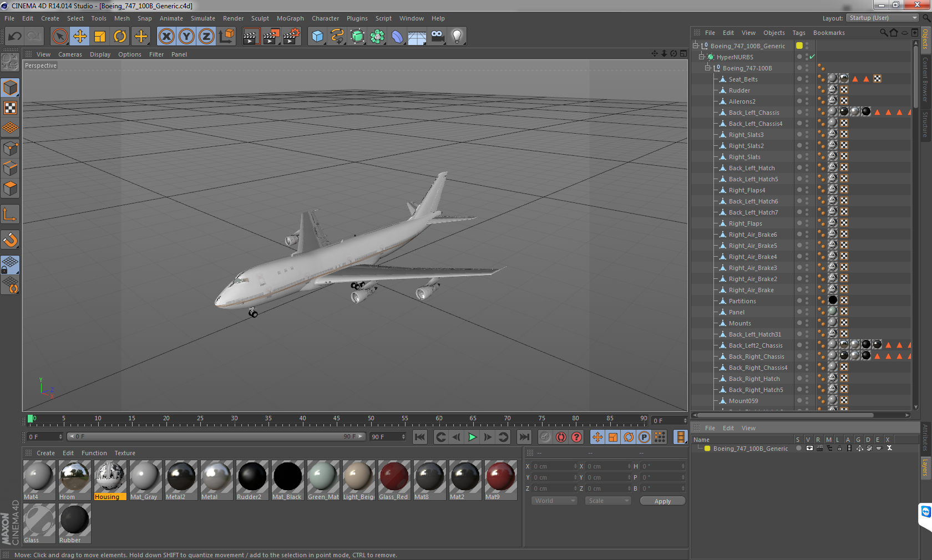The image size is (932, 560).
Task: Open the Content Browser side tab
Action: (x=925, y=79)
